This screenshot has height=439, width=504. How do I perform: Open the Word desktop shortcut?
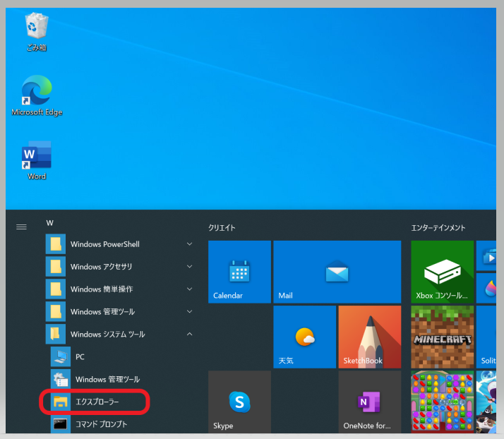click(37, 160)
